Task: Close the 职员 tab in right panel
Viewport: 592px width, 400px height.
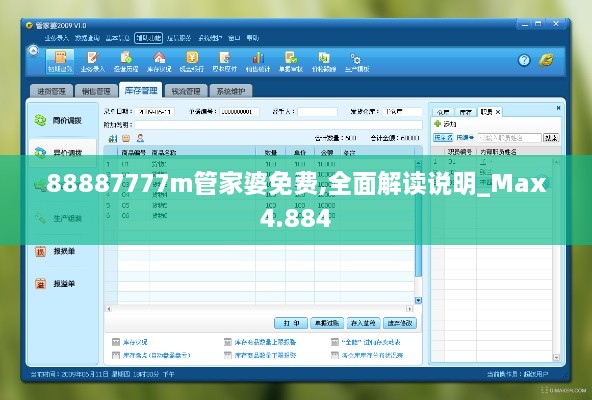Action: [x=498, y=112]
